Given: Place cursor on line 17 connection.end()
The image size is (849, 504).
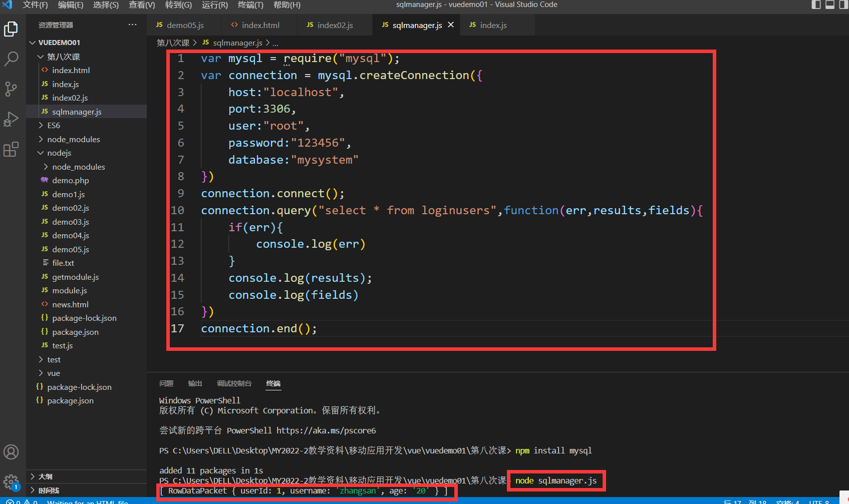Looking at the screenshot, I should click(x=258, y=328).
